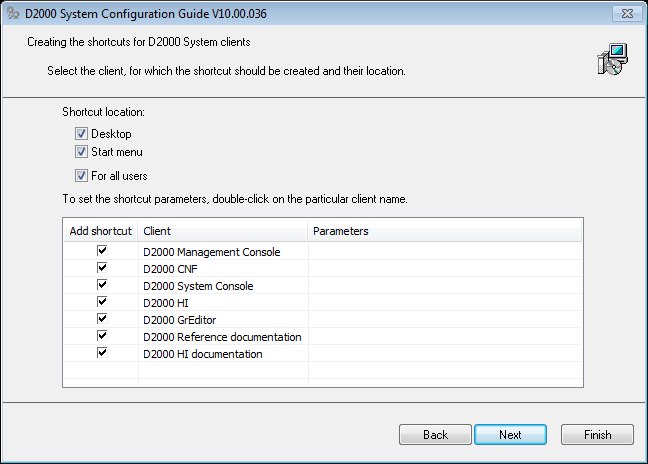
Task: Uncheck D2000 GrEditor shortcut checkbox
Action: click(x=102, y=320)
